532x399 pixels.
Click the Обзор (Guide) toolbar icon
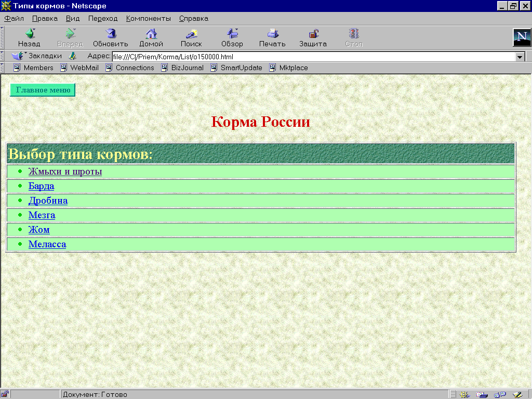(x=232, y=34)
